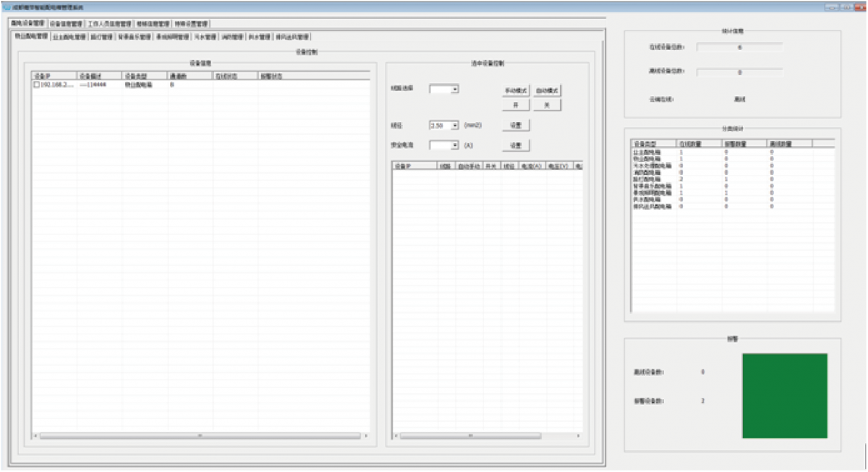Click the green alarm status indicator
This screenshot has height=472, width=868.
click(x=785, y=395)
